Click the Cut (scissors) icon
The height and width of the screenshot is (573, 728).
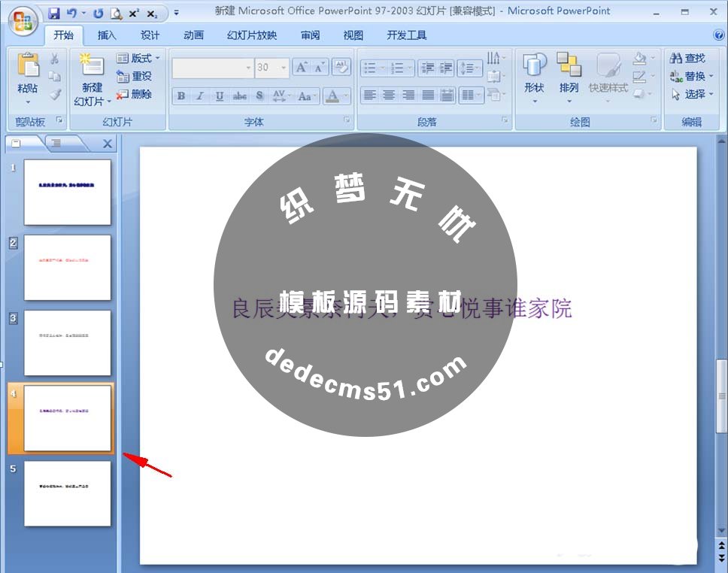(x=55, y=58)
